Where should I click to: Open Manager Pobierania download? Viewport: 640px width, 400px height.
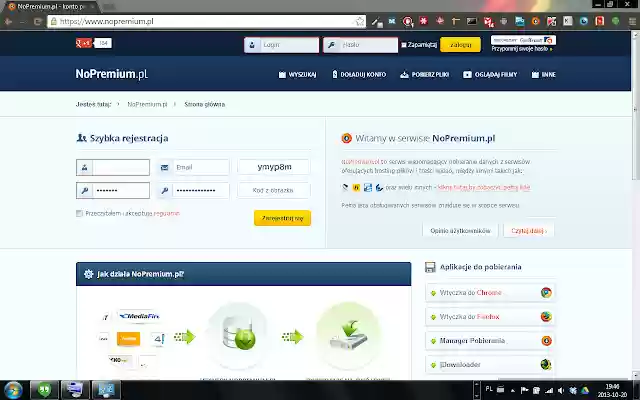[x=490, y=340]
